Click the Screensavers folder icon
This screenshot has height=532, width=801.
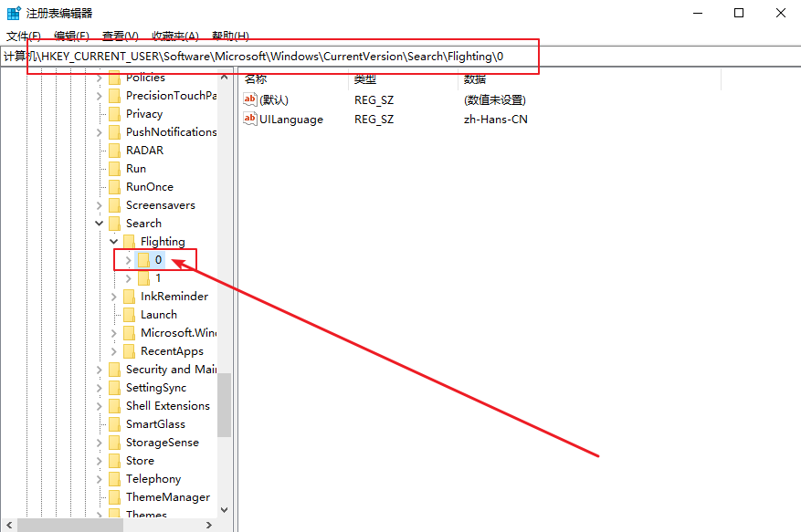click(x=114, y=205)
